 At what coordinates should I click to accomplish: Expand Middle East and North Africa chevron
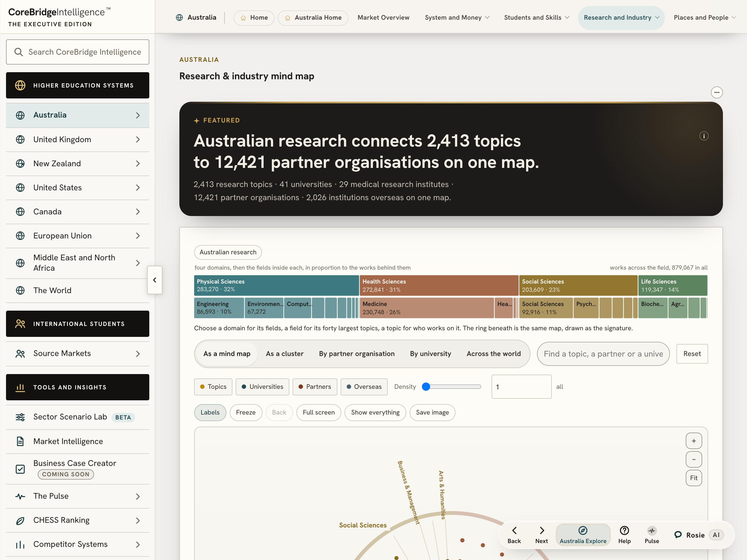[x=138, y=263]
